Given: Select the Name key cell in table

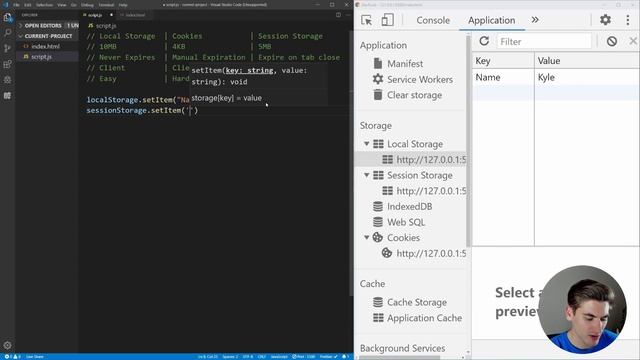Looking at the screenshot, I should (503, 77).
